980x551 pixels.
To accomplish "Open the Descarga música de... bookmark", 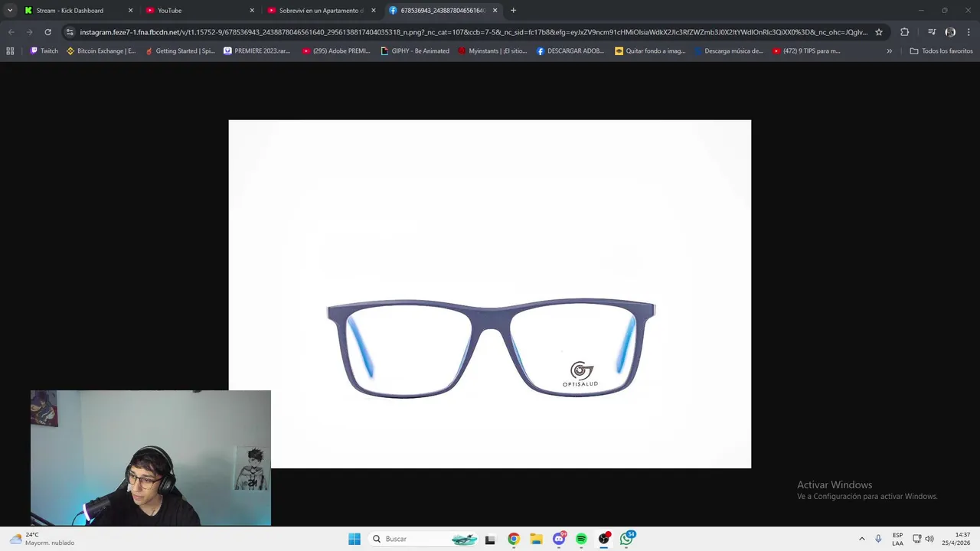I will (729, 51).
